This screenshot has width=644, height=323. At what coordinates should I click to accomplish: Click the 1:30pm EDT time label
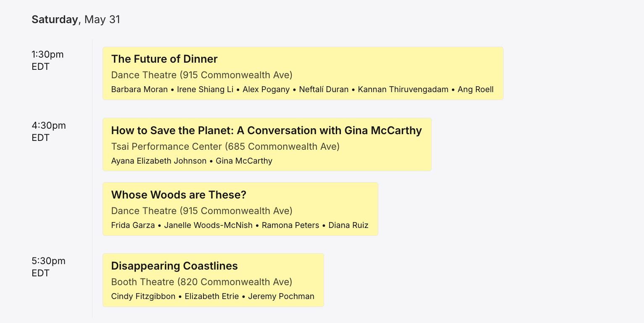tap(48, 60)
